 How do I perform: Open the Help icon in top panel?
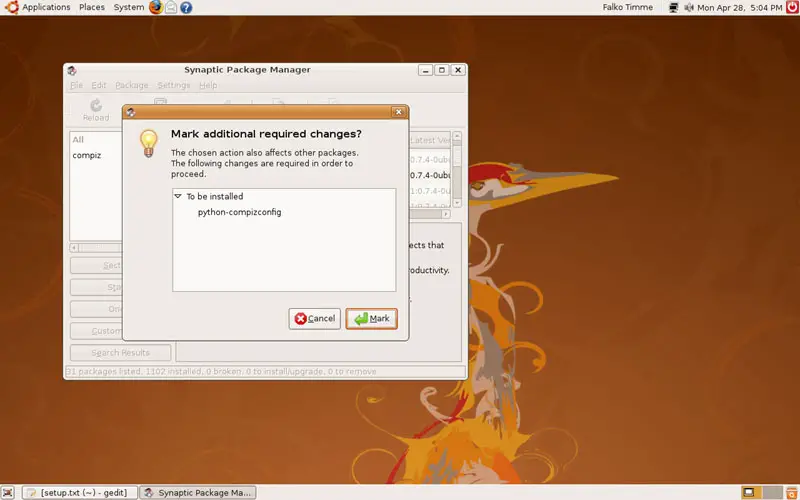click(186, 7)
